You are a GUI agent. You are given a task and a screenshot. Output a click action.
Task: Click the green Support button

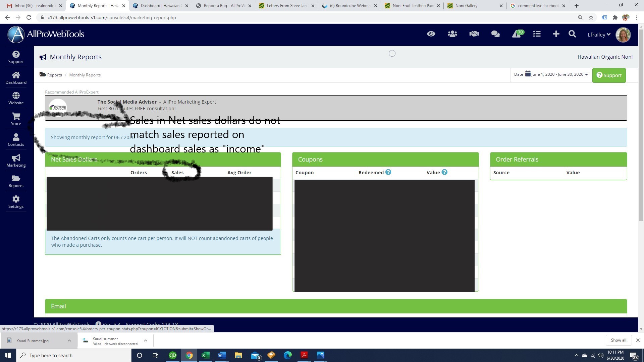coord(609,75)
